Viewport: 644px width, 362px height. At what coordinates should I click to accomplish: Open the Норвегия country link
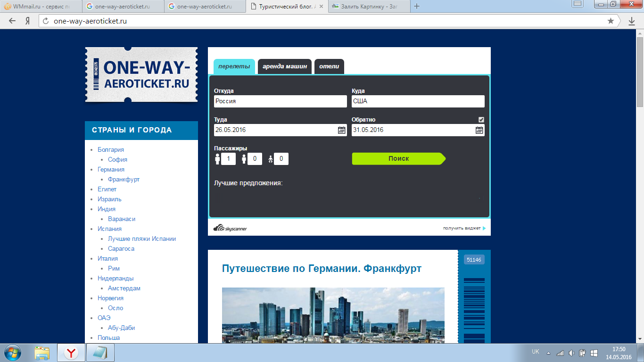pos(110,298)
